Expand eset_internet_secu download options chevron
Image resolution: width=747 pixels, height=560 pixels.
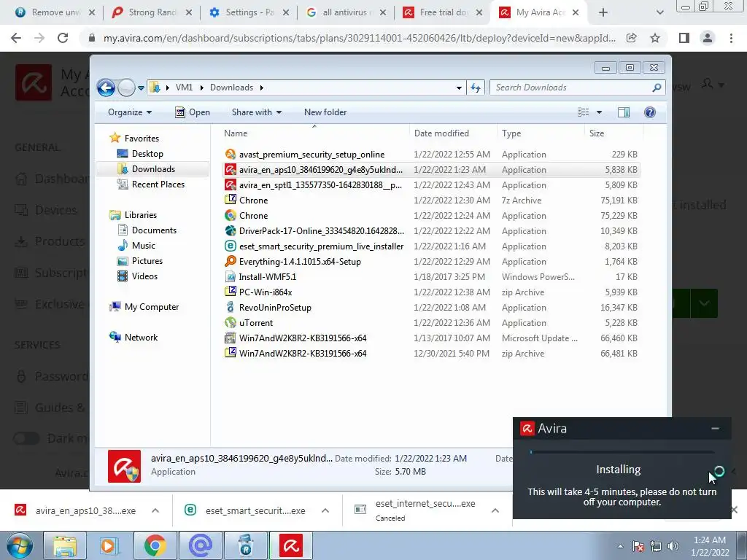coord(495,510)
